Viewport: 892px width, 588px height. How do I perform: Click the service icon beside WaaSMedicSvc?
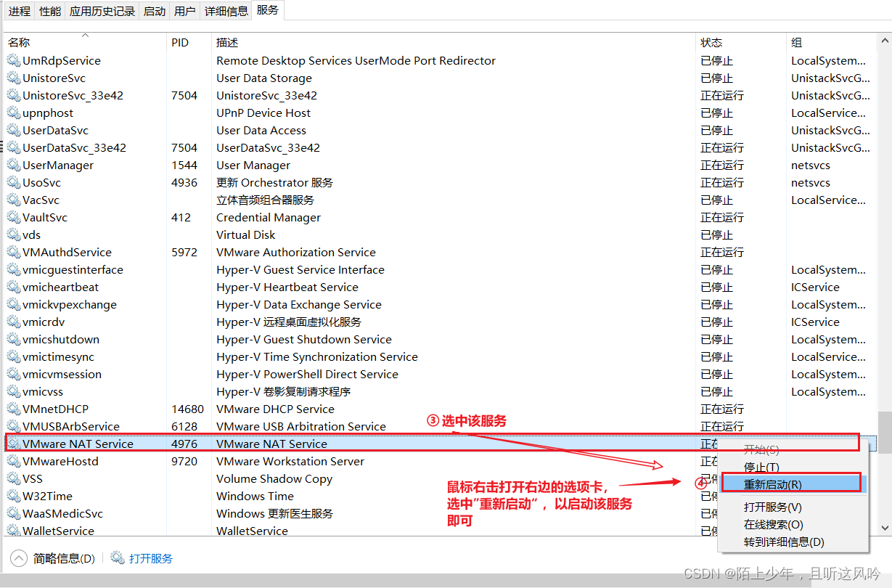[x=14, y=514]
